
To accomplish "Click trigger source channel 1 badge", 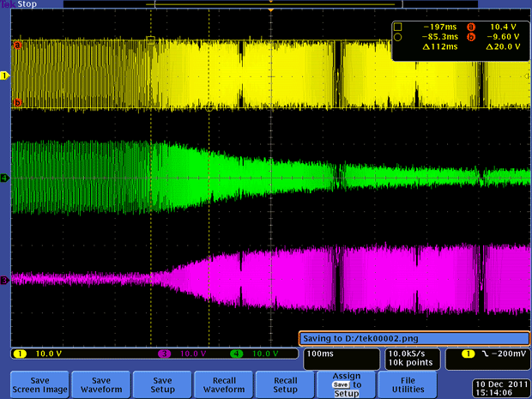I will (x=469, y=354).
